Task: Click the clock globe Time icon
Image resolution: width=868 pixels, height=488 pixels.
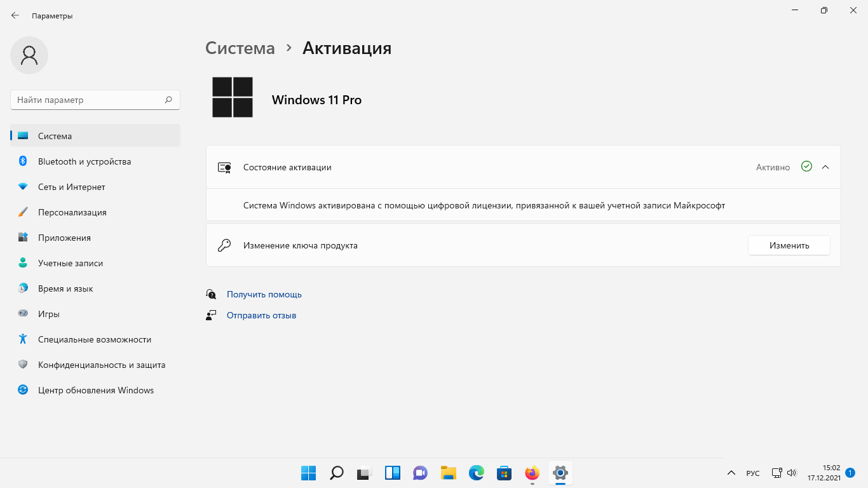Action: [23, 288]
